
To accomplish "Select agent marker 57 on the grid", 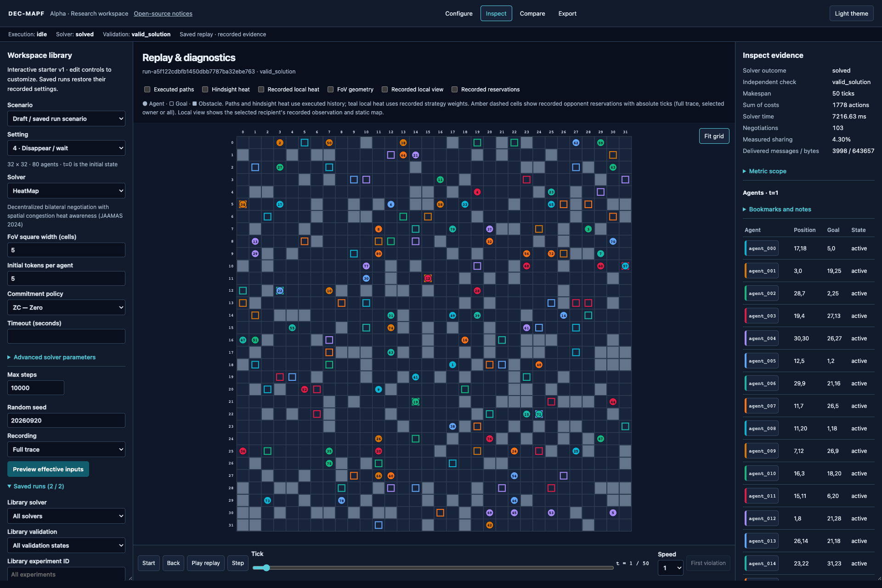I will pyautogui.click(x=625, y=266).
